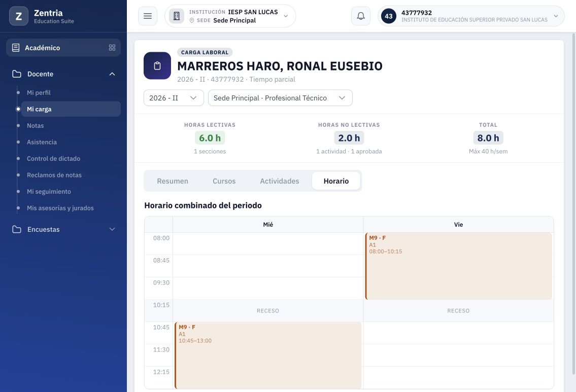Click the 1 actividad · 1 aprobada label
576x392 pixels.
[349, 151]
